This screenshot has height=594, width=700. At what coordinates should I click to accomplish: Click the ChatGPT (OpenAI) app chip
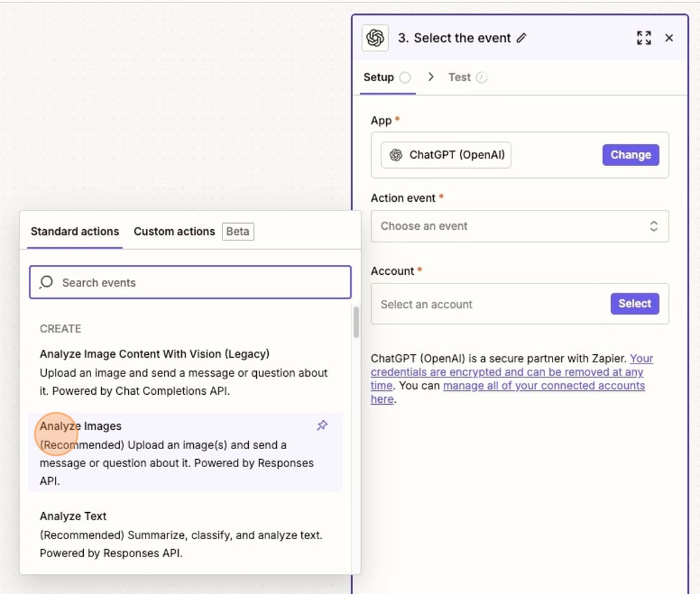pyautogui.click(x=446, y=155)
